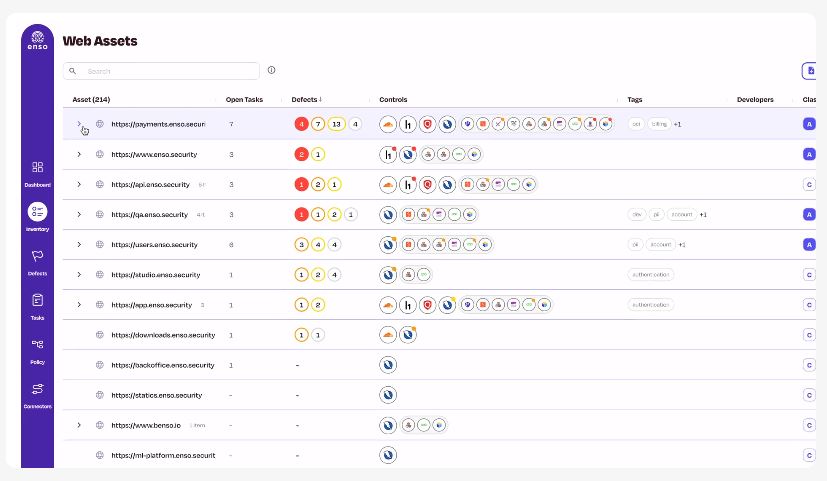Click the Search assets input field
Viewport: 827px width, 481px height.
tap(161, 71)
